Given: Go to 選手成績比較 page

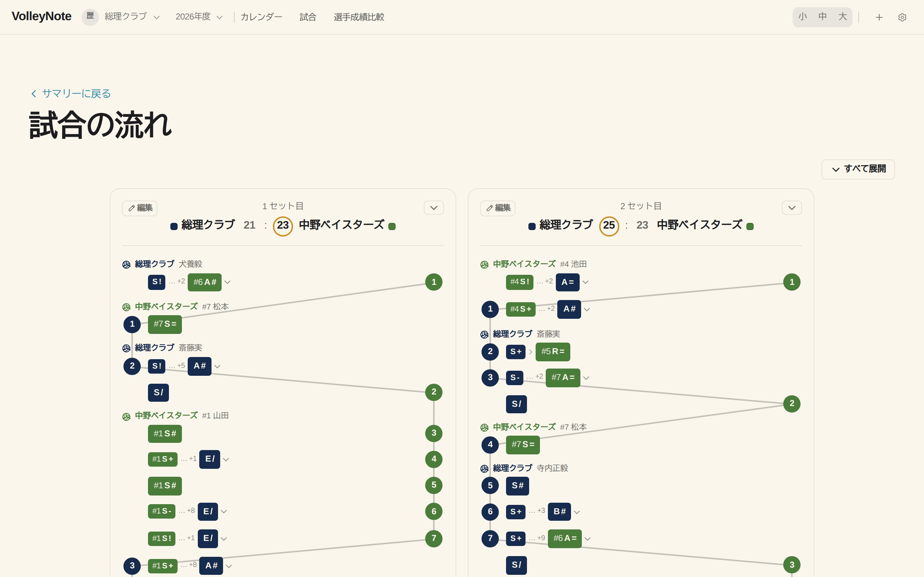Looking at the screenshot, I should 359,17.
